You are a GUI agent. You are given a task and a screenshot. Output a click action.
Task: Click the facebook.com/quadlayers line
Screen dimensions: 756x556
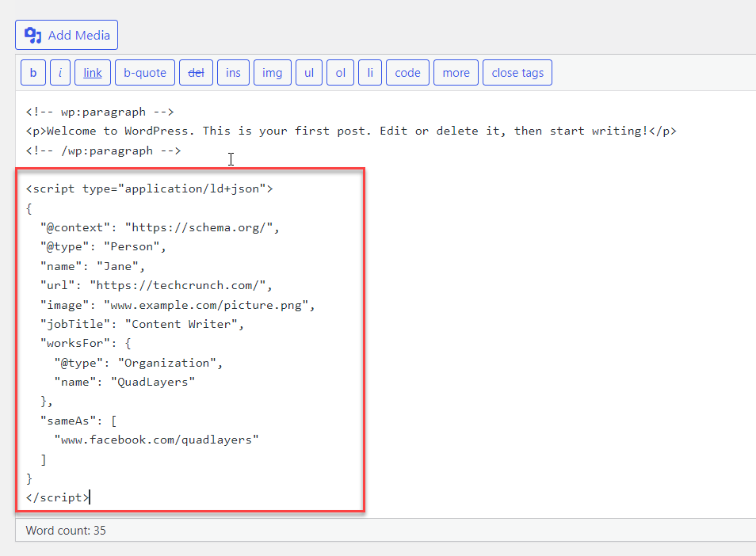tap(156, 440)
